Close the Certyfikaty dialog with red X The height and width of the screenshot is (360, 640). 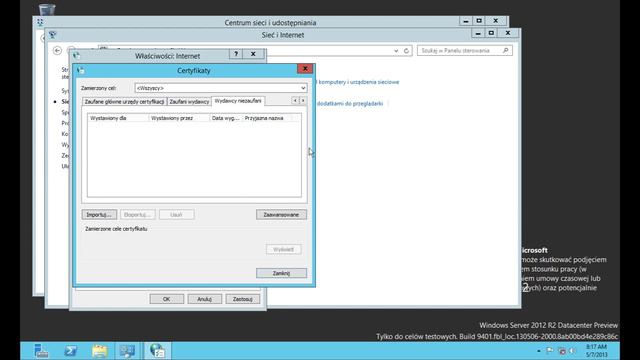point(305,69)
